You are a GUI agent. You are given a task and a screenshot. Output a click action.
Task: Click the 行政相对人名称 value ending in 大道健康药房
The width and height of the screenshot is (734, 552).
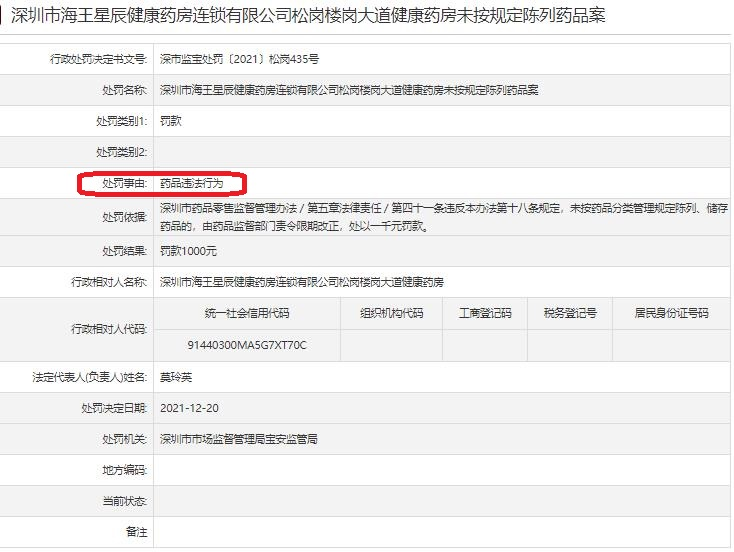pos(301,282)
